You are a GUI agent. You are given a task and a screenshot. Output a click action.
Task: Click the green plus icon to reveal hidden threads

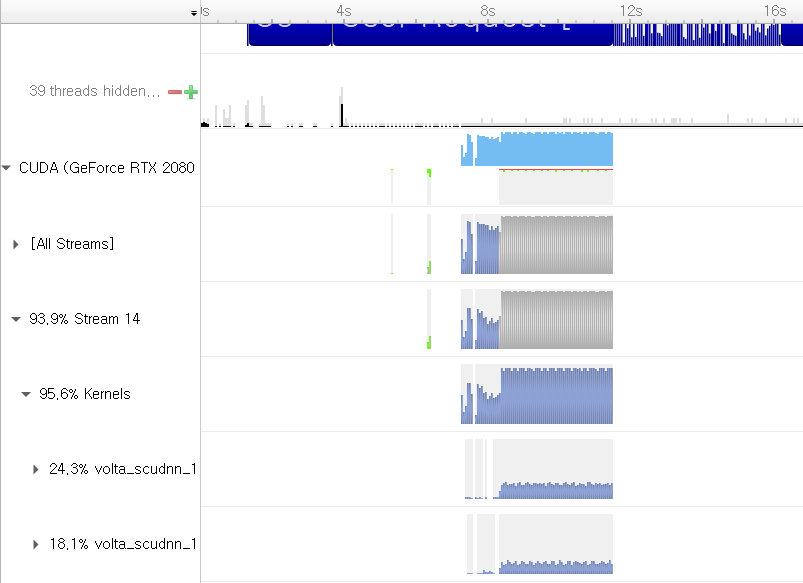(191, 91)
